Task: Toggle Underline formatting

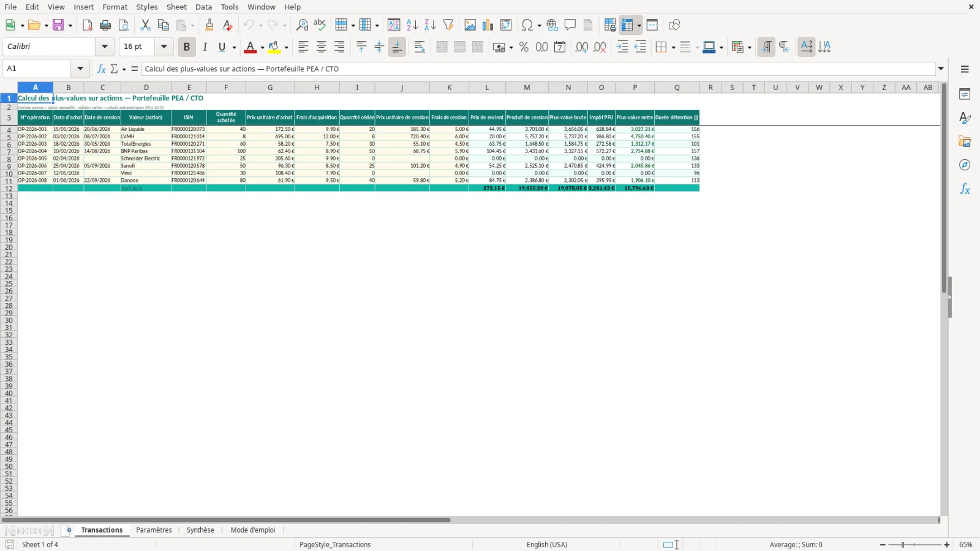Action: (222, 47)
